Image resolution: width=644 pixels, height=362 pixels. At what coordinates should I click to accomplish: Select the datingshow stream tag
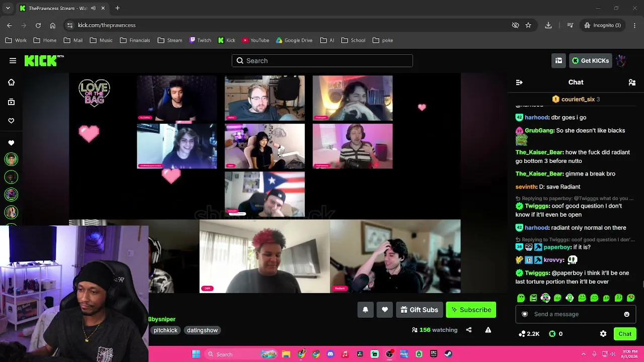202,330
